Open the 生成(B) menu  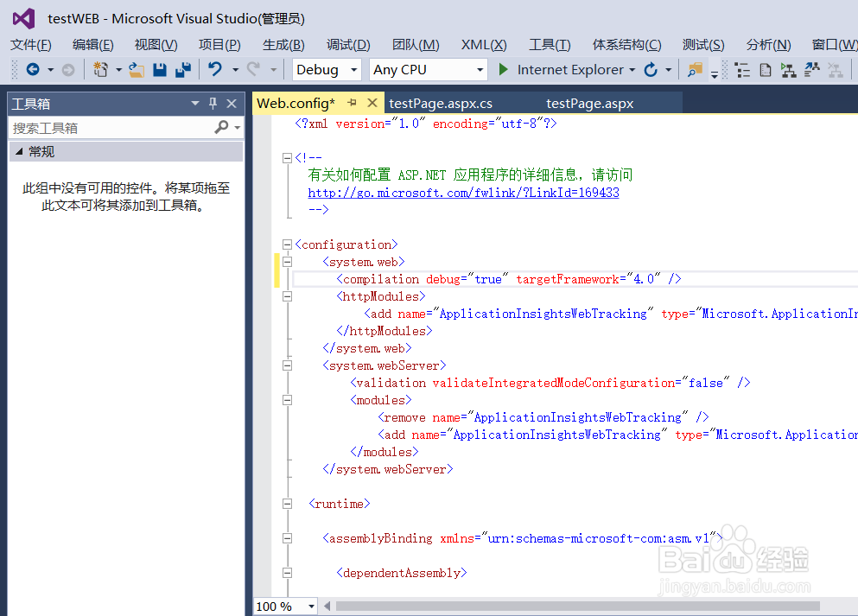click(283, 44)
